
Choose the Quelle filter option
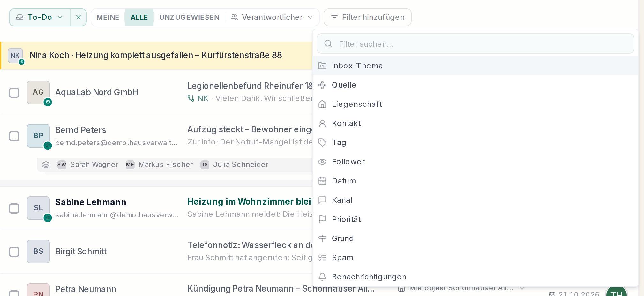point(475,85)
